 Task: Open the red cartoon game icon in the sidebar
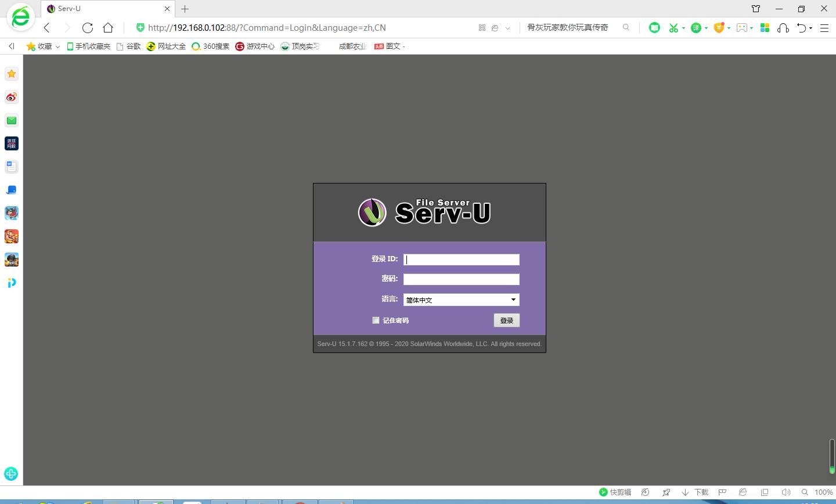tap(12, 236)
